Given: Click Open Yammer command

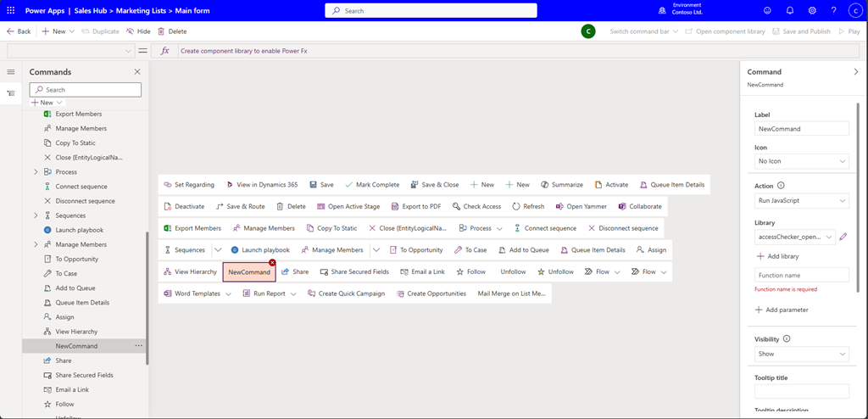Looking at the screenshot, I should 581,206.
